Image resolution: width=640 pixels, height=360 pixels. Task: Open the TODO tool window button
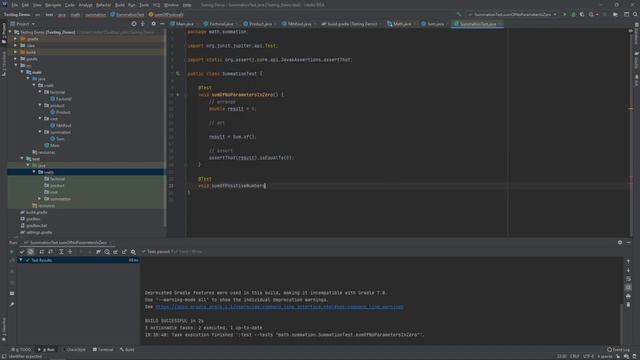pos(21,350)
